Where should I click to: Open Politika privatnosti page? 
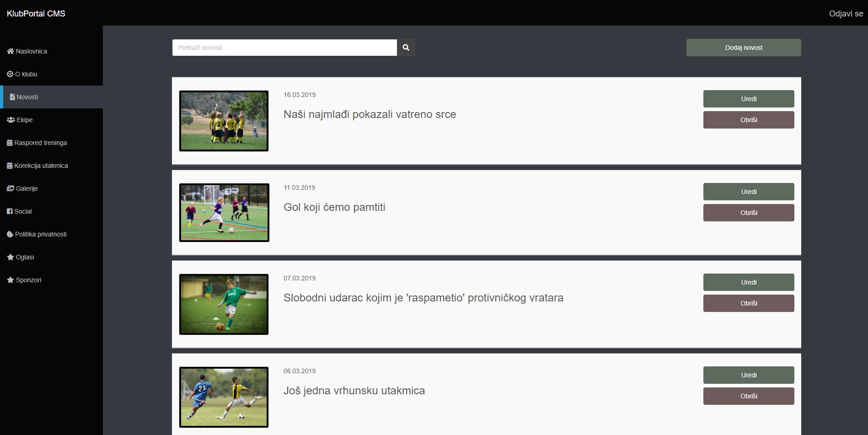pyautogui.click(x=51, y=234)
